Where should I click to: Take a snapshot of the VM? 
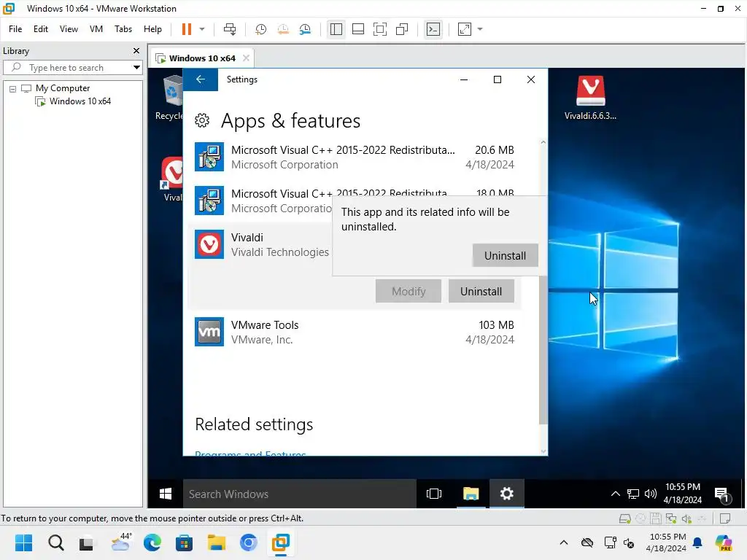(x=260, y=29)
